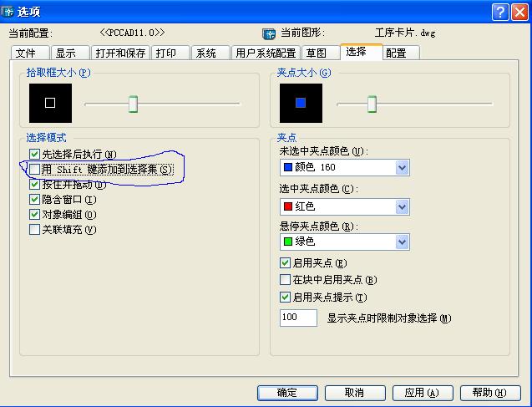The image size is (532, 407).
Task: Open the 悬停夹点颜色 dropdown (绿色)
Action: pos(345,242)
